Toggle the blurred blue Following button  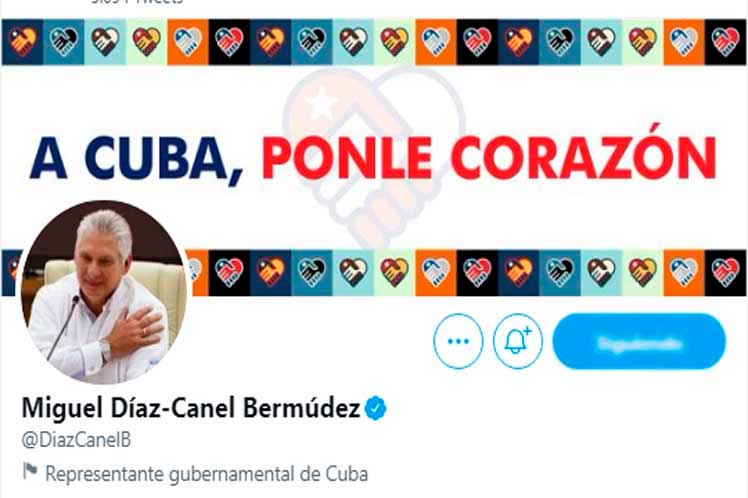pos(639,342)
